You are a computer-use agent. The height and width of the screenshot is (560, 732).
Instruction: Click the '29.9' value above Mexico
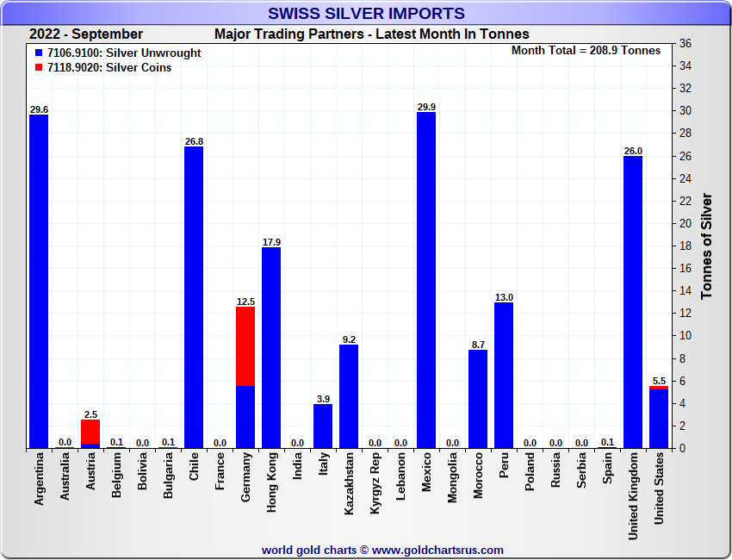click(x=426, y=107)
